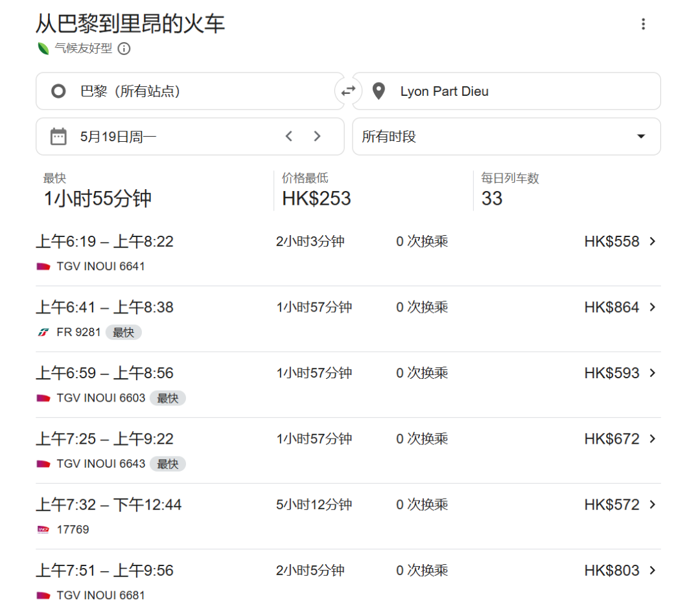Click the 5月19日周一 date text
Screen dimensions: 700x614
coord(118,137)
